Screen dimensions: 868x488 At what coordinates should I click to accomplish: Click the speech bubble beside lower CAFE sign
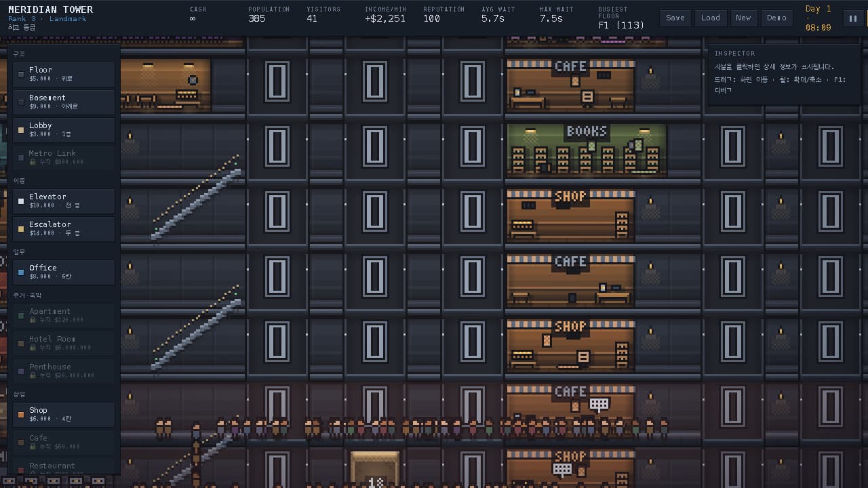click(x=599, y=405)
